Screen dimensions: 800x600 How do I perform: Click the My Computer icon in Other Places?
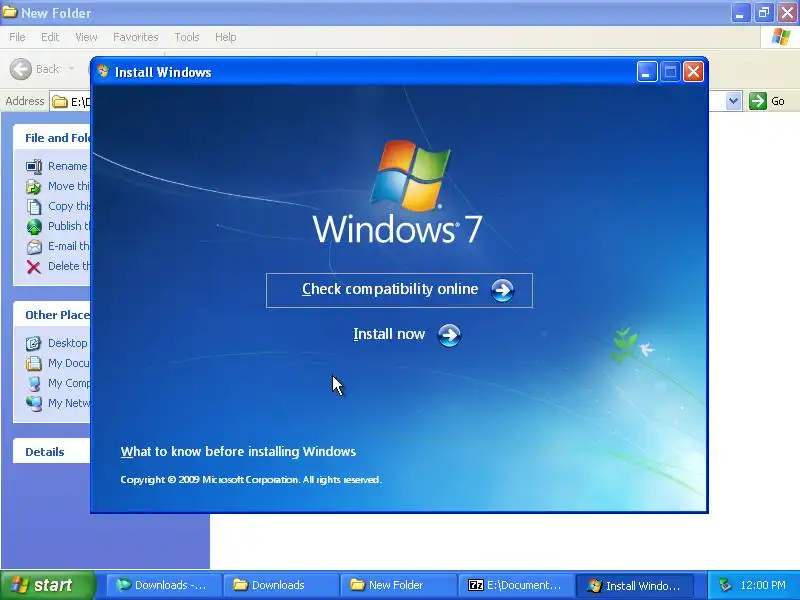34,383
